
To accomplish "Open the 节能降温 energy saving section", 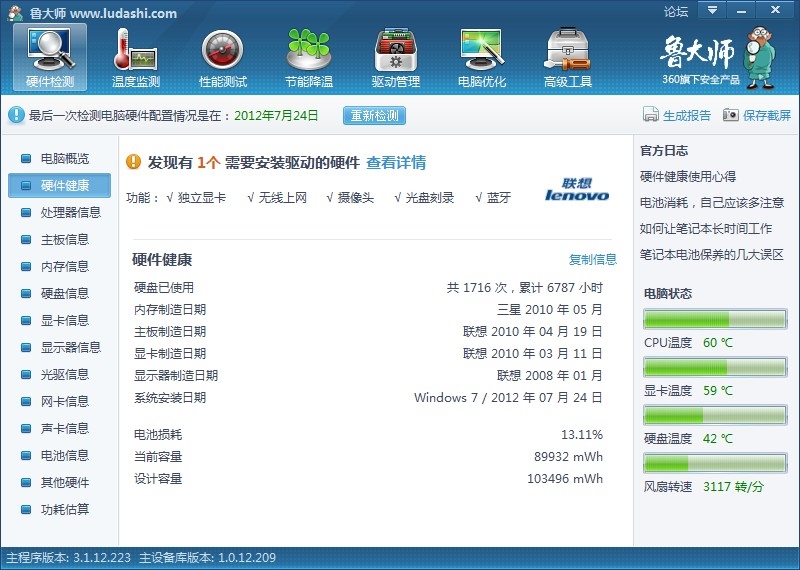I will click(309, 58).
